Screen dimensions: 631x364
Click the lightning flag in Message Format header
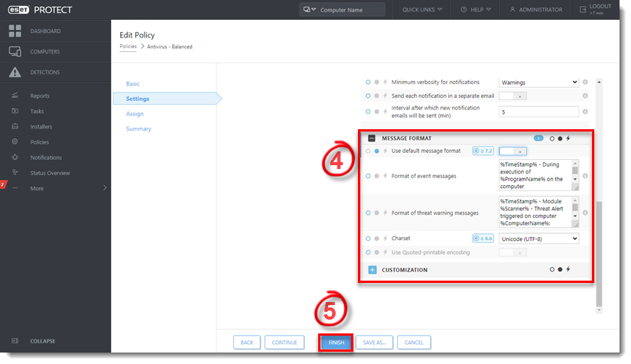(568, 138)
